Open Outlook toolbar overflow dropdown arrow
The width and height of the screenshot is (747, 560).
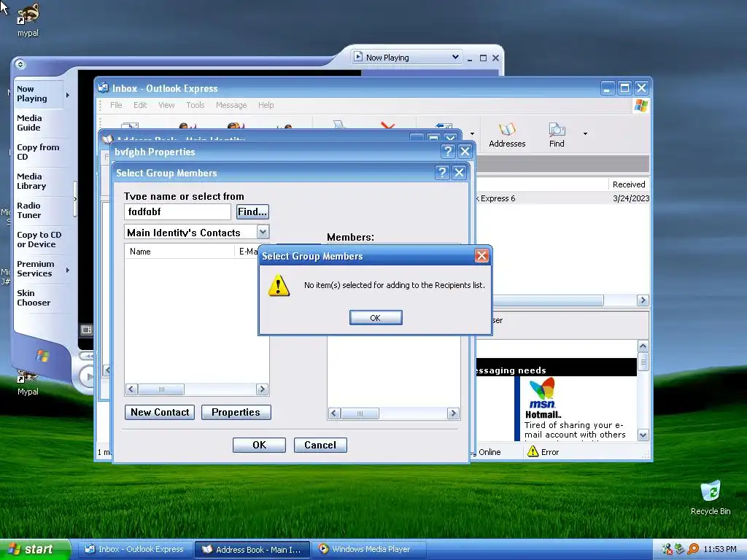pyautogui.click(x=472, y=134)
